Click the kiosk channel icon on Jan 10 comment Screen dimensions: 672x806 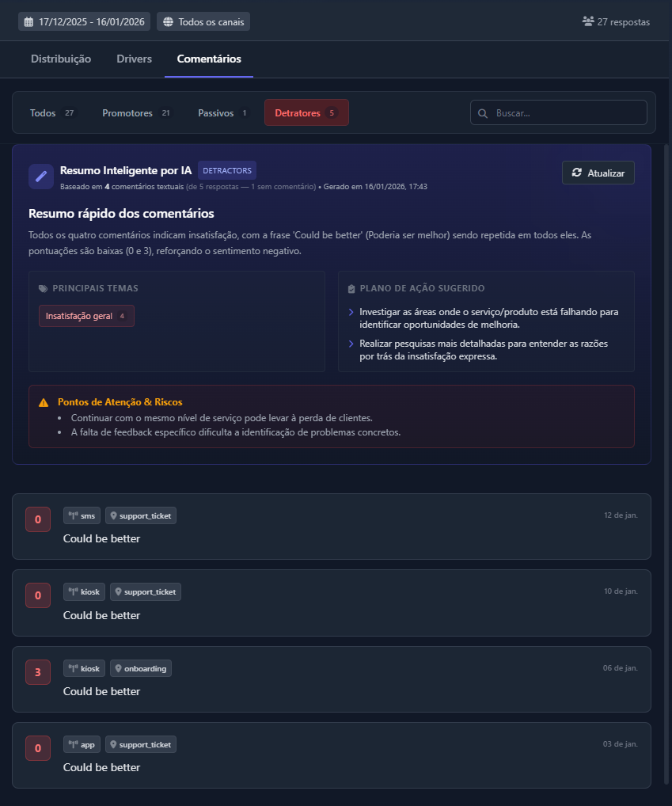pyautogui.click(x=72, y=591)
